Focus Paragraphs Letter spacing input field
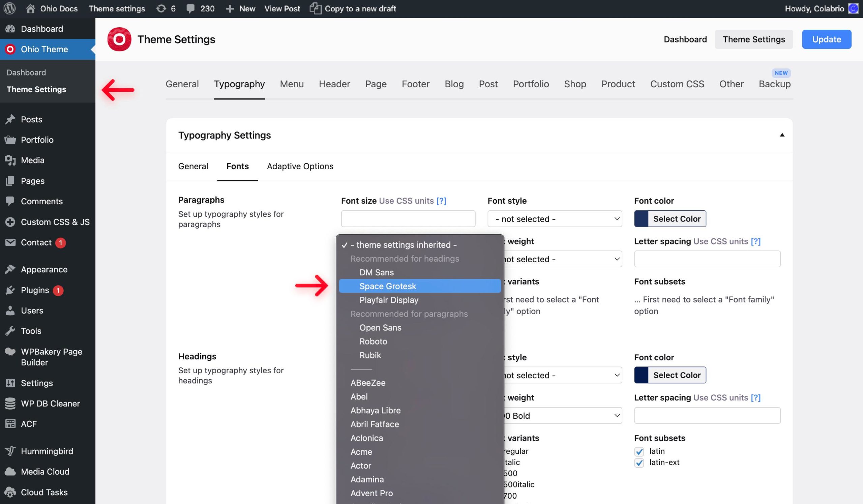Screen dimensions: 863x504 pos(707,259)
